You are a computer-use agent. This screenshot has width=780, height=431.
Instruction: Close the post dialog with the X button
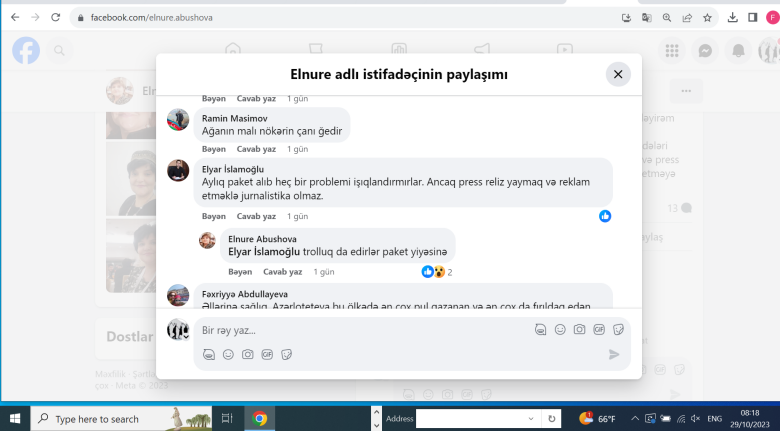(618, 74)
